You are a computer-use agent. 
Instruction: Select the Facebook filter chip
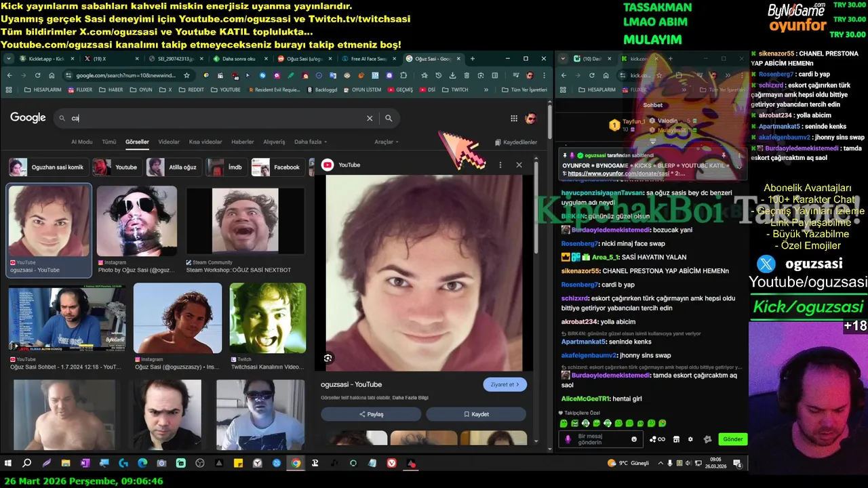click(278, 167)
